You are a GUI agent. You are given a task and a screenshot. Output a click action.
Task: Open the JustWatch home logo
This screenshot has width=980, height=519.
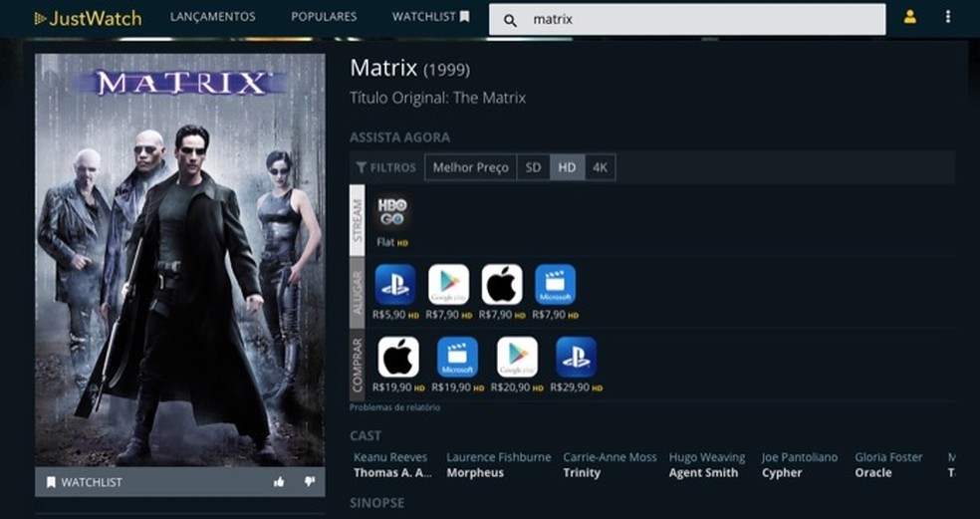coord(88,18)
